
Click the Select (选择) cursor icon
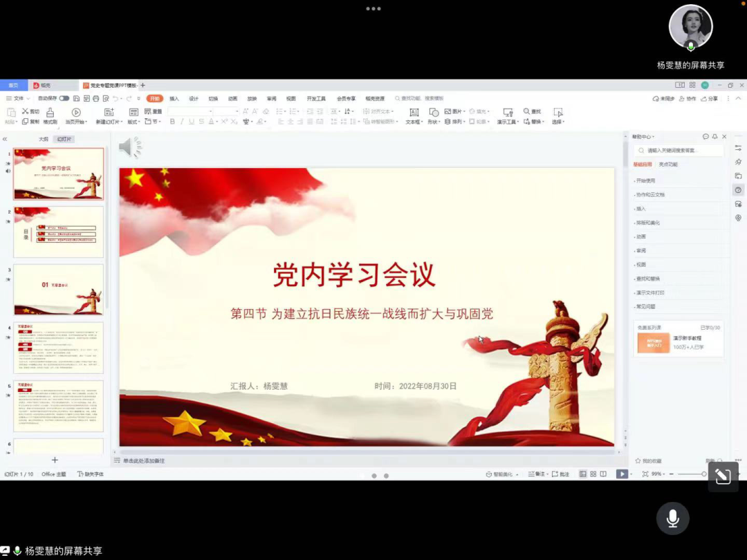coord(558,113)
